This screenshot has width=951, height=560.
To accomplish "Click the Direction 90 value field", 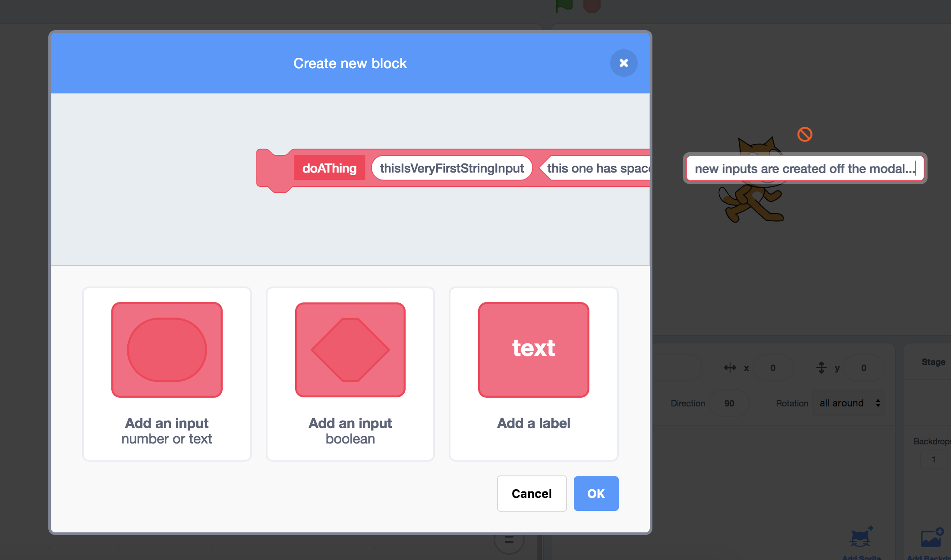I will (x=729, y=403).
